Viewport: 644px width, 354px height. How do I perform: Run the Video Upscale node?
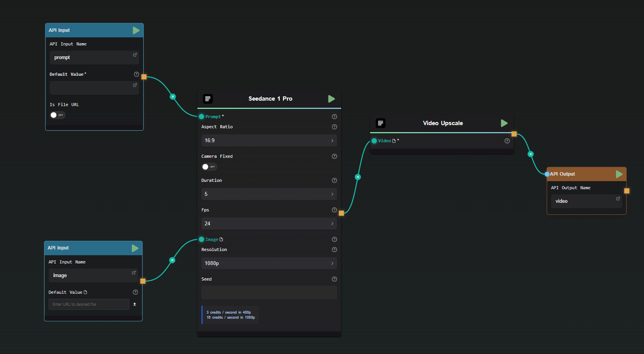[504, 123]
